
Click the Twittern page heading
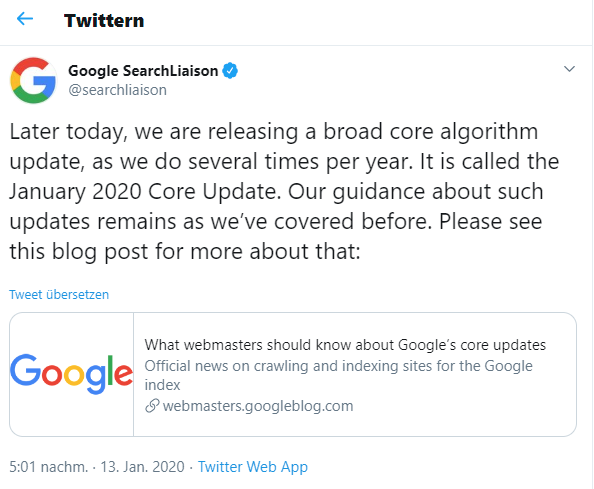coord(104,20)
